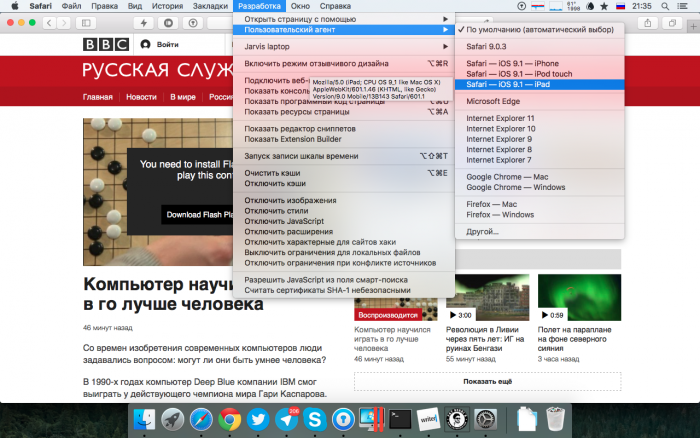This screenshot has width=700, height=438.
Task: Open Finder from the dock
Action: pos(143,419)
